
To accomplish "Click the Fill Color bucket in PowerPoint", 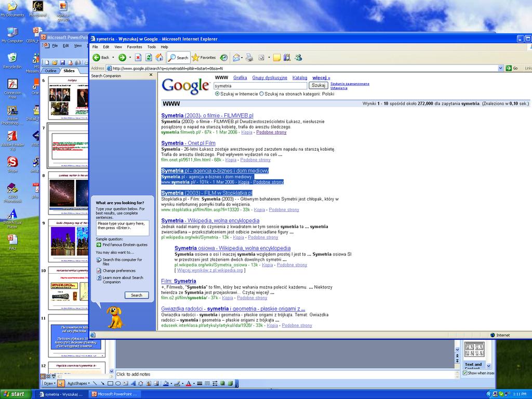I will point(166,383).
